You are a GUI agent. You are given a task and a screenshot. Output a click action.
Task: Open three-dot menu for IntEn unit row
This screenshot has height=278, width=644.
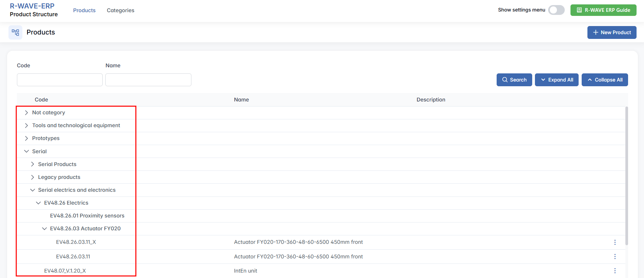point(615,271)
